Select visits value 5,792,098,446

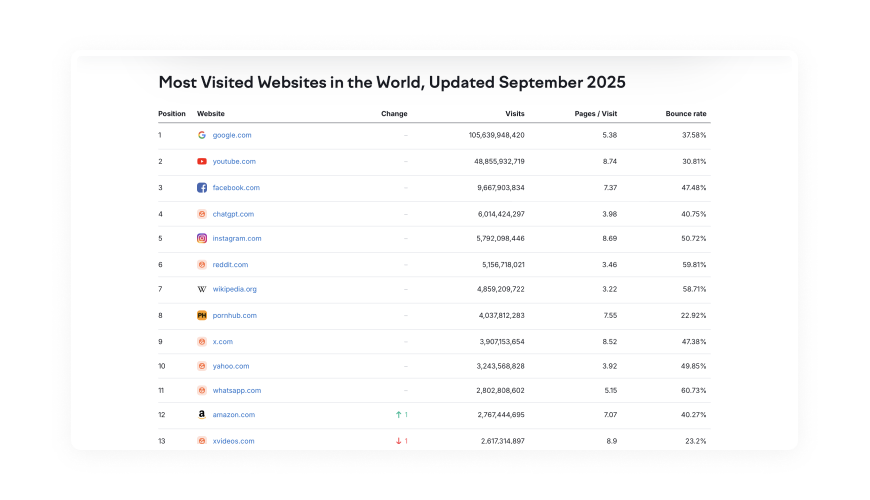tap(500, 239)
